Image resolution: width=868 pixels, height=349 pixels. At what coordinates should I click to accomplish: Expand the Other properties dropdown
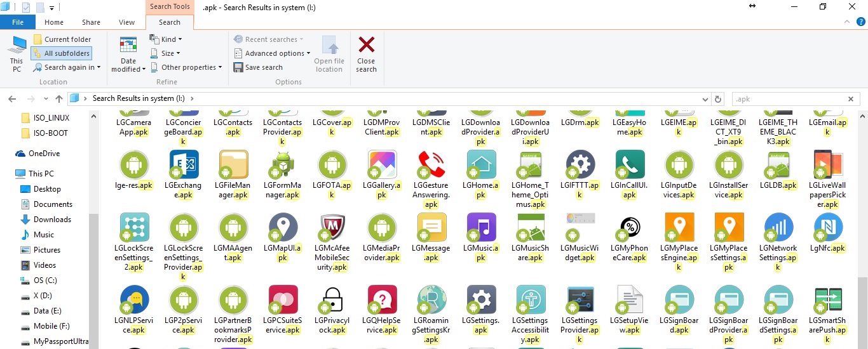coord(186,67)
